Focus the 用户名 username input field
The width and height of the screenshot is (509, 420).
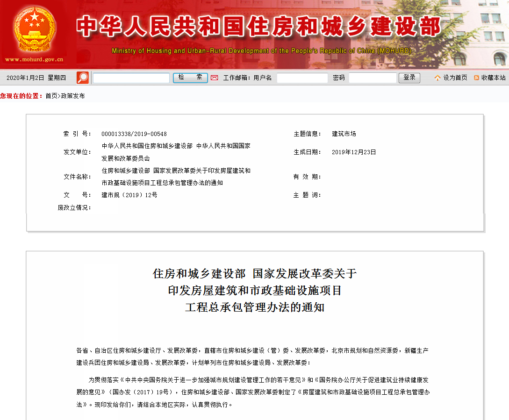click(302, 78)
